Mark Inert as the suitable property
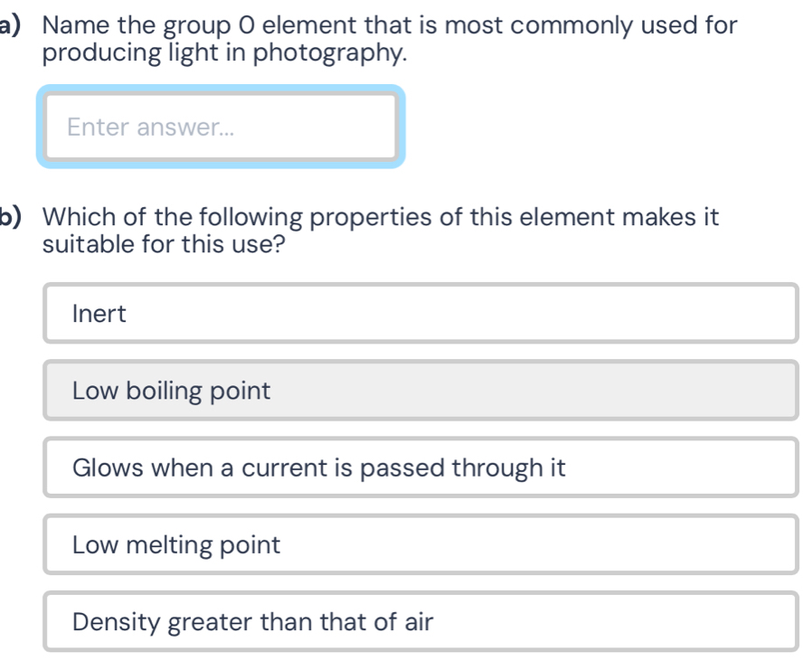 point(420,314)
